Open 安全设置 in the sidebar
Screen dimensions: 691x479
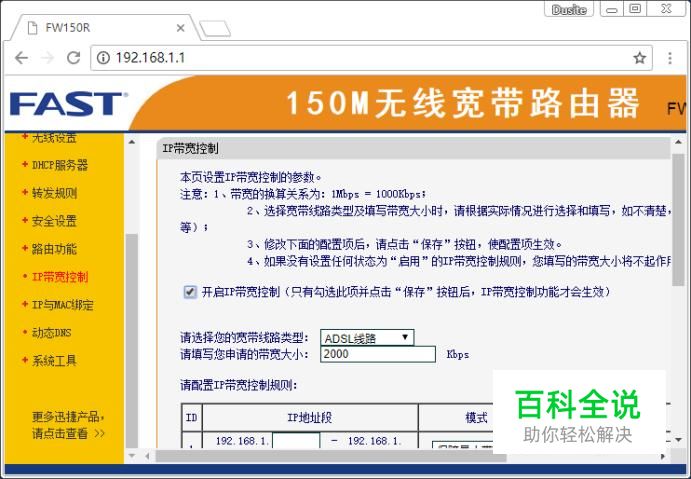click(54, 221)
